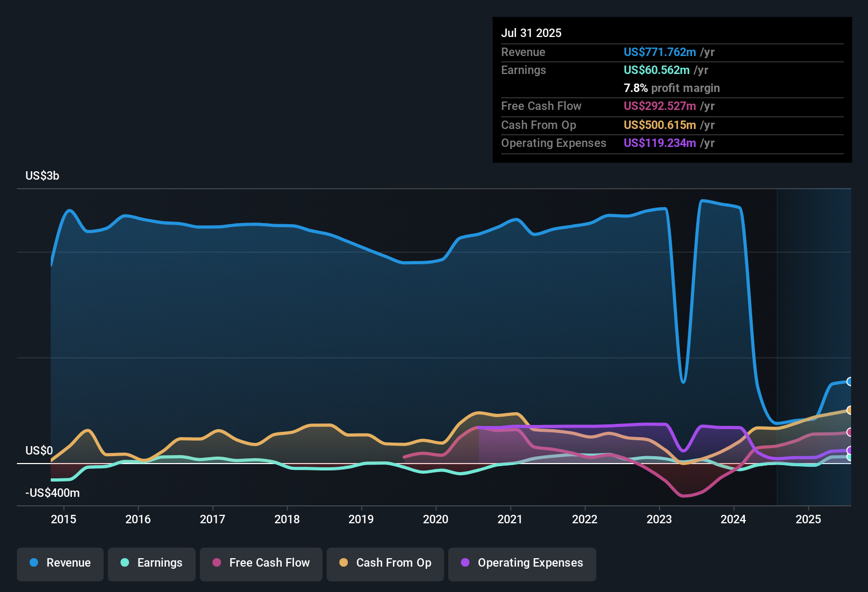
Task: Select the blue Revenue endpoint marker on the chart
Action: (x=849, y=382)
